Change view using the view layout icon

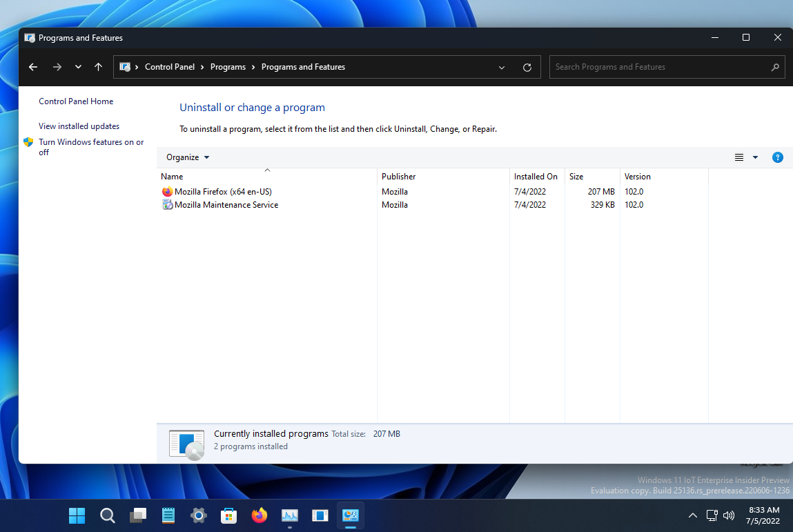739,157
